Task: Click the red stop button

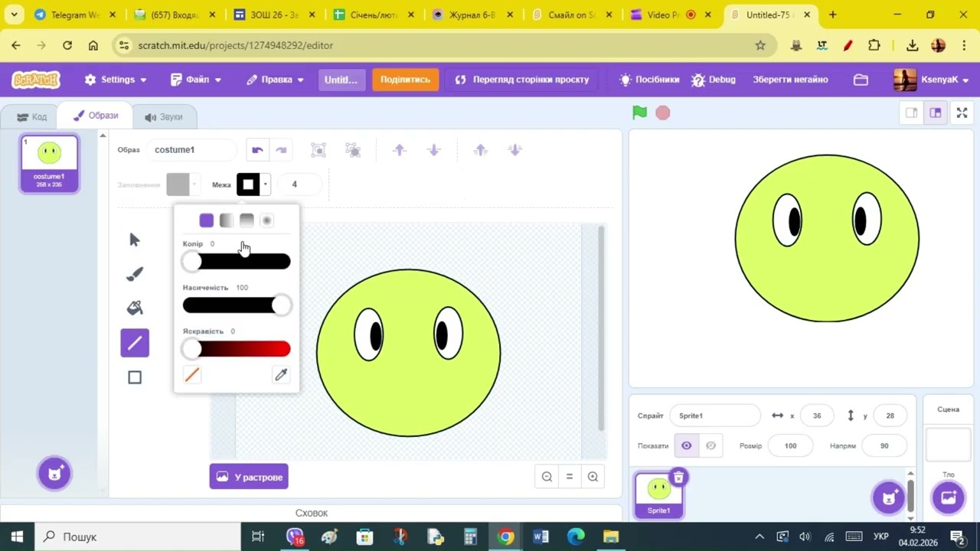Action: [x=663, y=112]
